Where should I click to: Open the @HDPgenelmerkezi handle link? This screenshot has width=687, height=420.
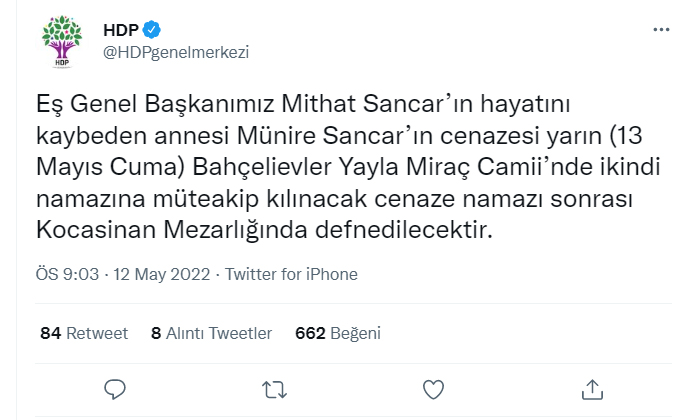click(x=175, y=52)
